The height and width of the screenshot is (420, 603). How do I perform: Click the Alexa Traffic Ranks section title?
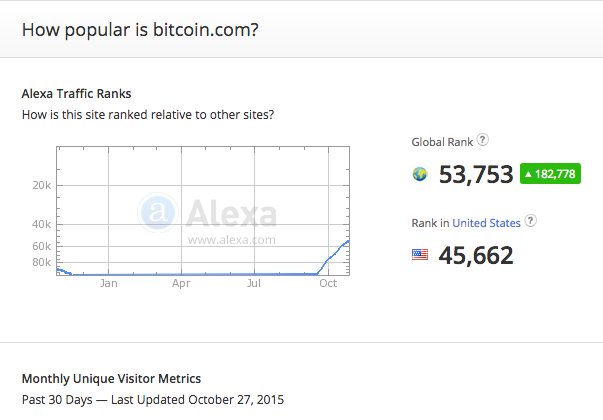point(76,93)
